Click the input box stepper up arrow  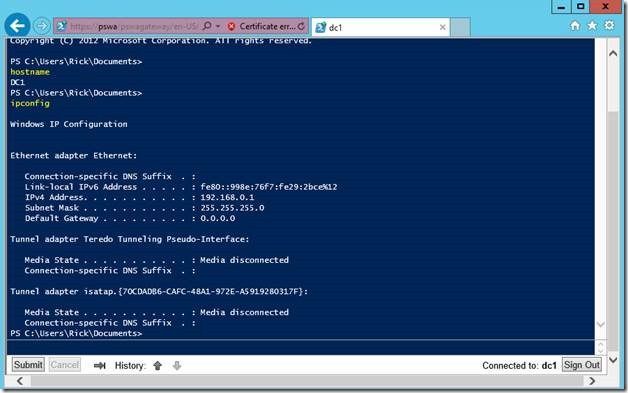pyautogui.click(x=600, y=344)
